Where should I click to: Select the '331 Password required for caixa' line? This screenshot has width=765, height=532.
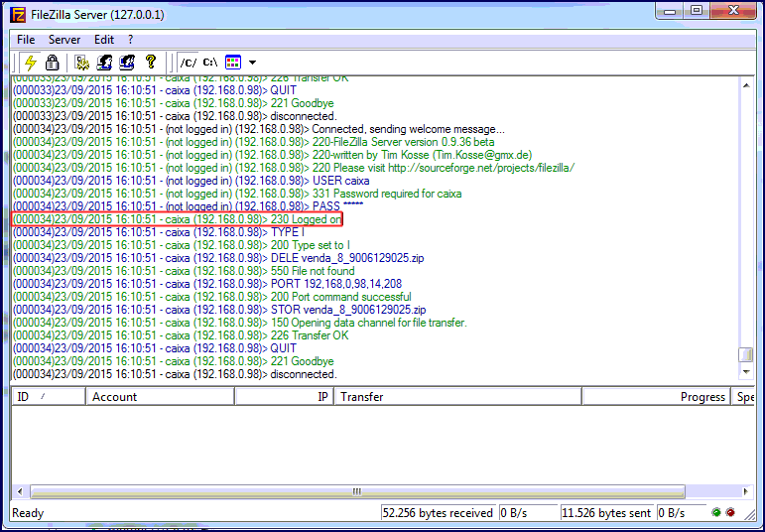pyautogui.click(x=237, y=194)
